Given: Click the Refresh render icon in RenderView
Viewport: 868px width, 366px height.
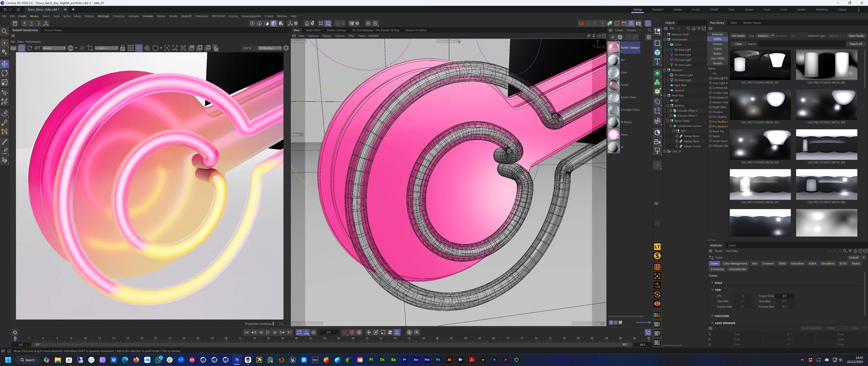Looking at the screenshot, I should point(30,48).
